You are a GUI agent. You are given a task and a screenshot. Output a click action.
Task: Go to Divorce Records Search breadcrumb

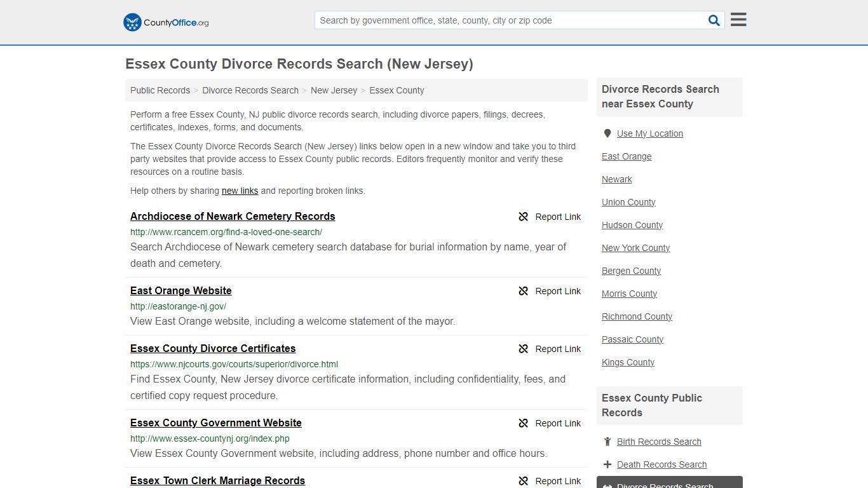coord(250,90)
